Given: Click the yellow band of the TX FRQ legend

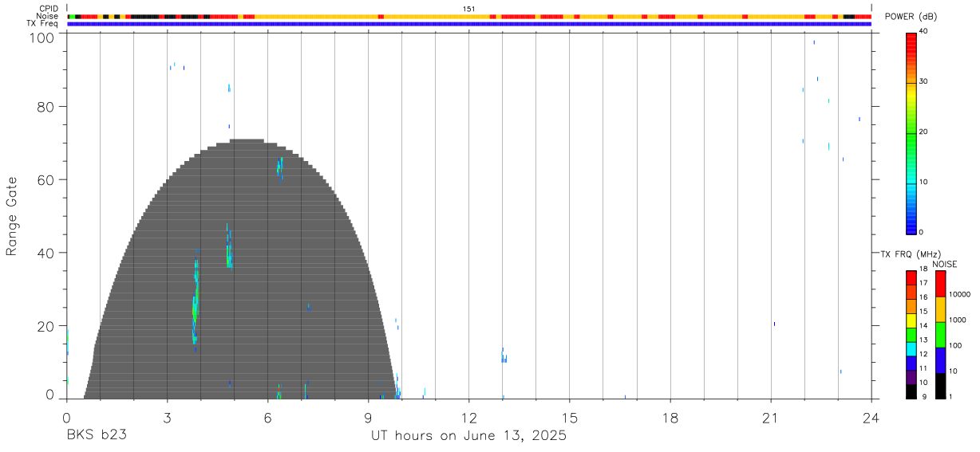Looking at the screenshot, I should (911, 320).
